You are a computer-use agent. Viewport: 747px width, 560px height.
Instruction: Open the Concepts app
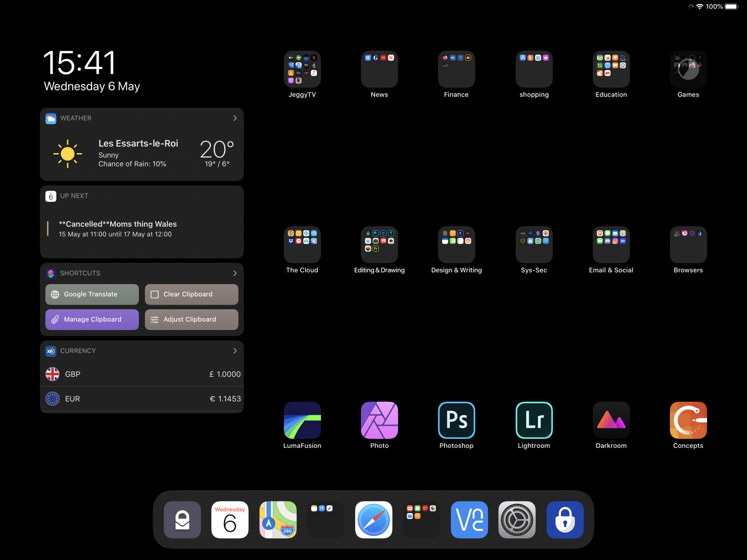(688, 420)
